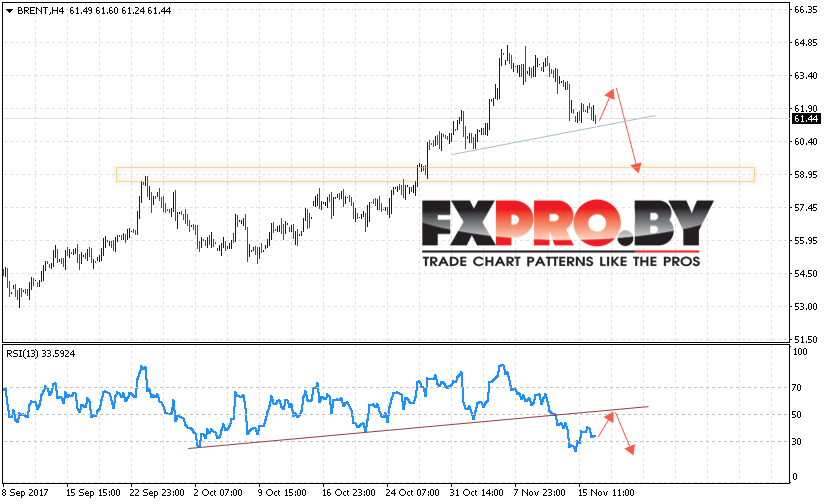Viewport: 829px width, 504px height.
Task: Select the 9 Oct 15:00 time axis label
Action: pyautogui.click(x=282, y=493)
